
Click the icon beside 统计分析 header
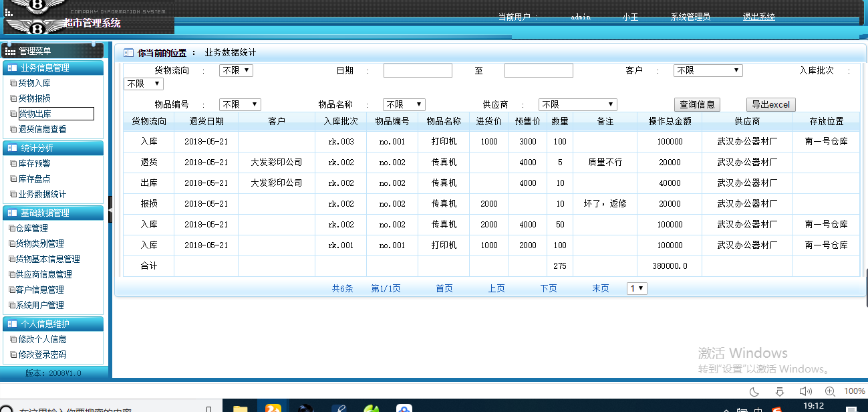(12, 148)
